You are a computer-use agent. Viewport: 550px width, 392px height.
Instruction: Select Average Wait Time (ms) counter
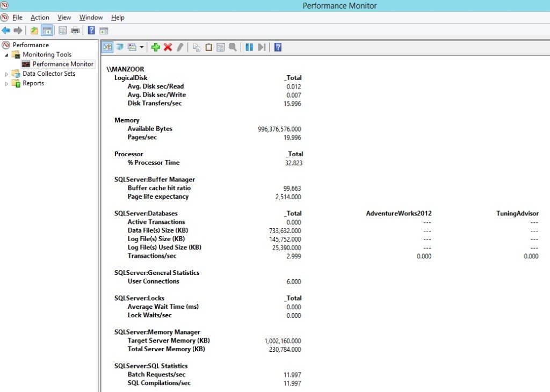pos(163,307)
